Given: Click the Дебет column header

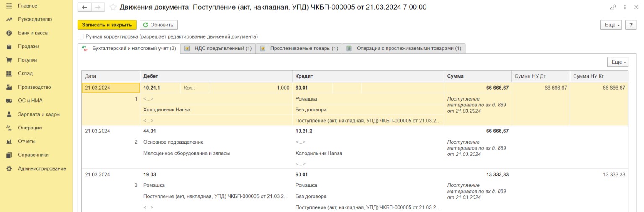Looking at the screenshot, I should (216, 76).
